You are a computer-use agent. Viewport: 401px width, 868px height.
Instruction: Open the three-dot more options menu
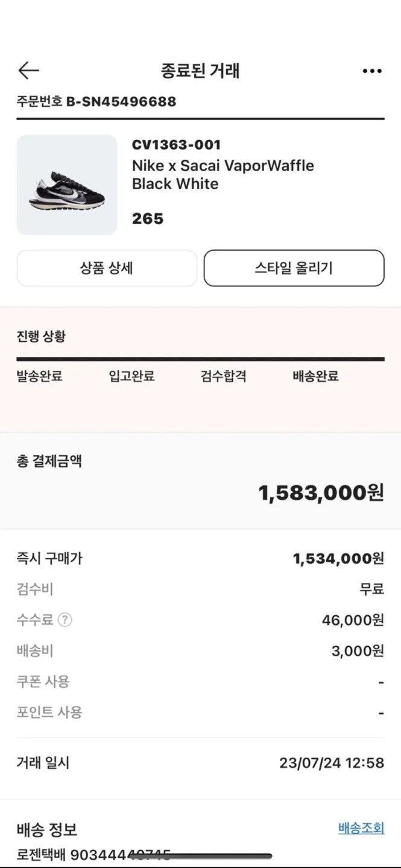pos(372,71)
